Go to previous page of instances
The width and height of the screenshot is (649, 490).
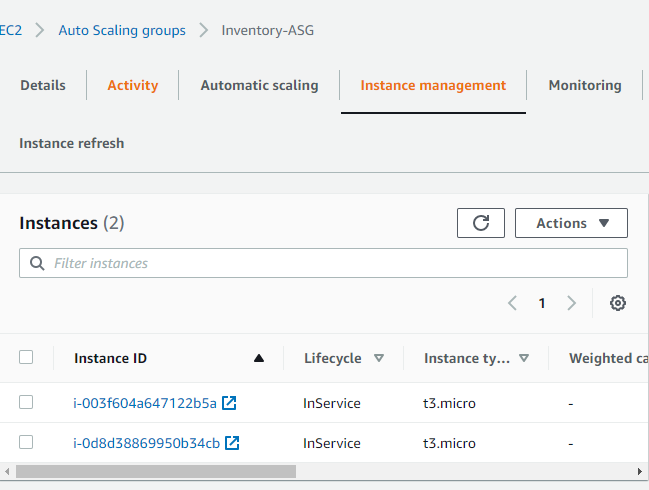pyautogui.click(x=512, y=303)
